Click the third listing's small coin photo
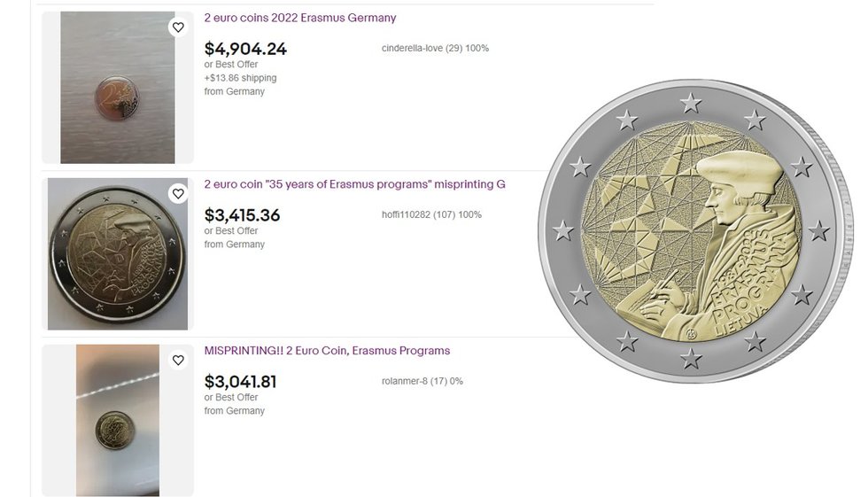The image size is (868, 497). 118,421
